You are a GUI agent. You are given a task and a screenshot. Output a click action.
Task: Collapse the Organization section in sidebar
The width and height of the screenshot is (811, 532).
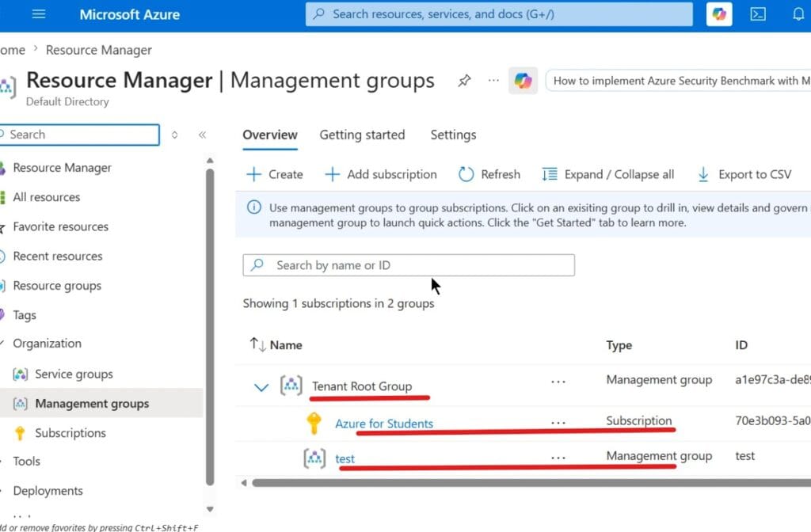[x=2, y=344]
